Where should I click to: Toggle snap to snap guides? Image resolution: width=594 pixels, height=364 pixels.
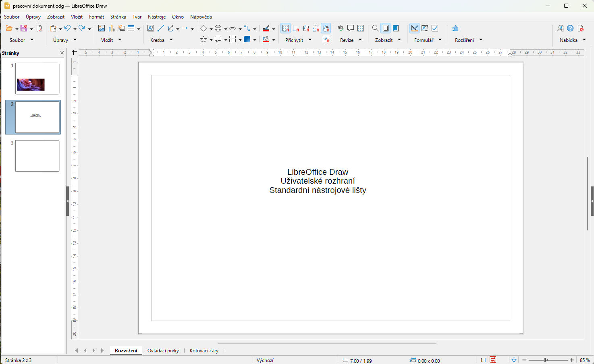click(296, 28)
